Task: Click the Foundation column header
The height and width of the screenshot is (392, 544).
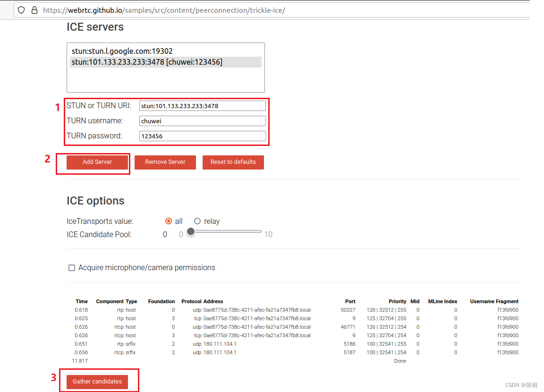Action: tap(161, 301)
